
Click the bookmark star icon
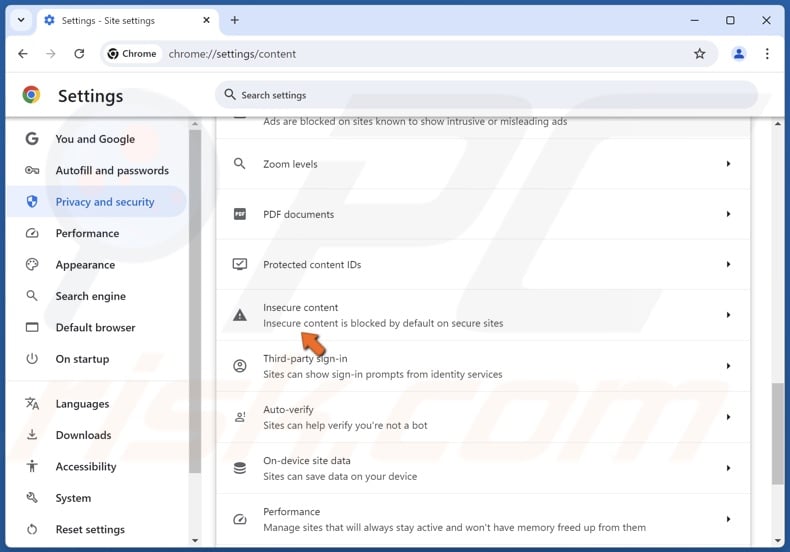(x=700, y=54)
